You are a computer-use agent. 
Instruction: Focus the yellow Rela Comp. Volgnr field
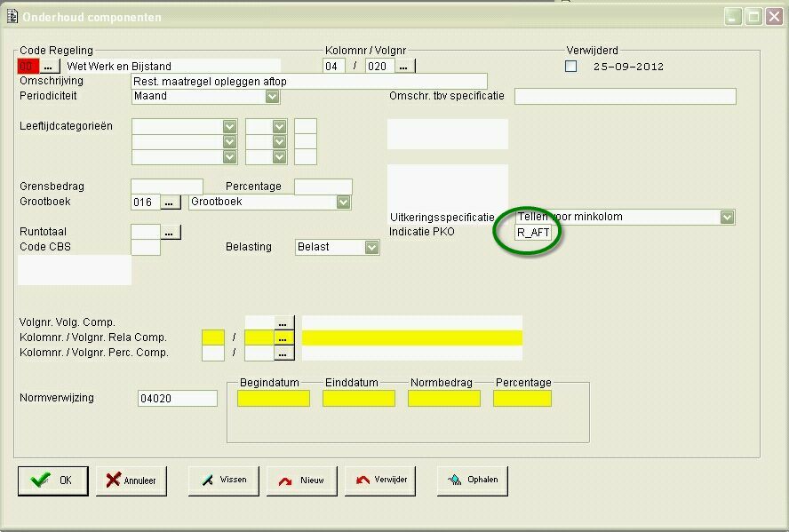click(x=259, y=337)
